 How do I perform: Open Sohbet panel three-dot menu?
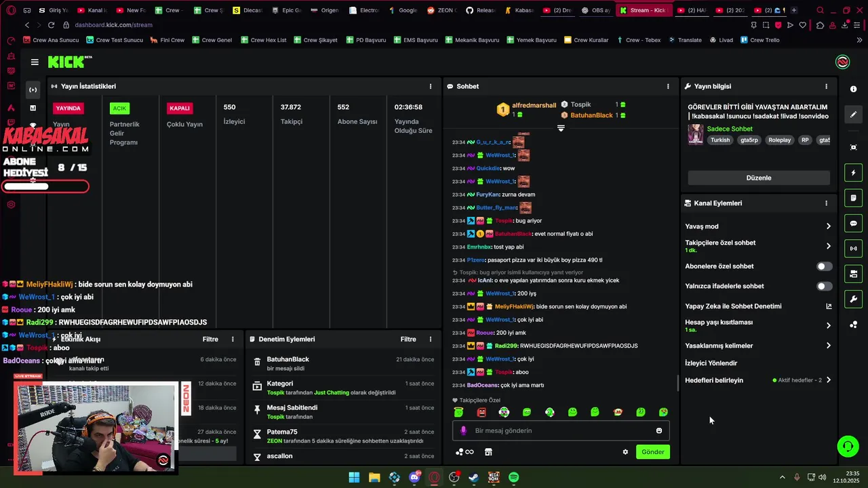pyautogui.click(x=668, y=86)
